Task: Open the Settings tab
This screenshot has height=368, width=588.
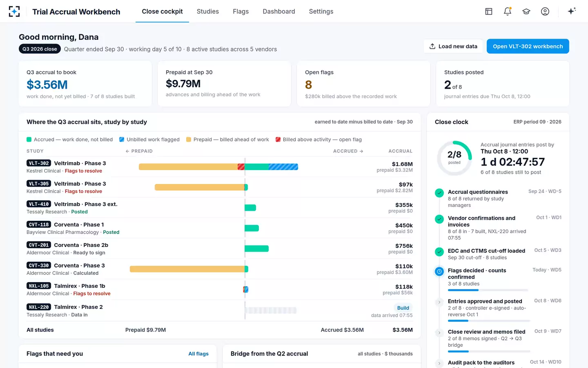Action: [x=321, y=11]
